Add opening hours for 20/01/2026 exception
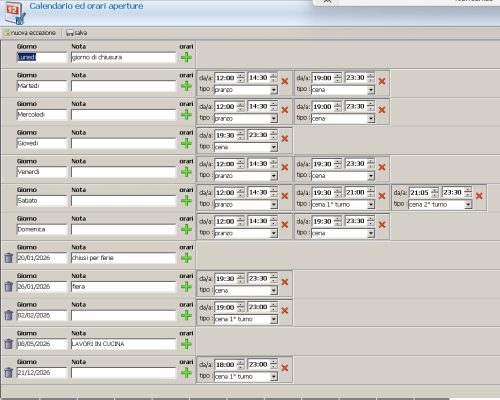This screenshot has height=400, width=500. 186,258
